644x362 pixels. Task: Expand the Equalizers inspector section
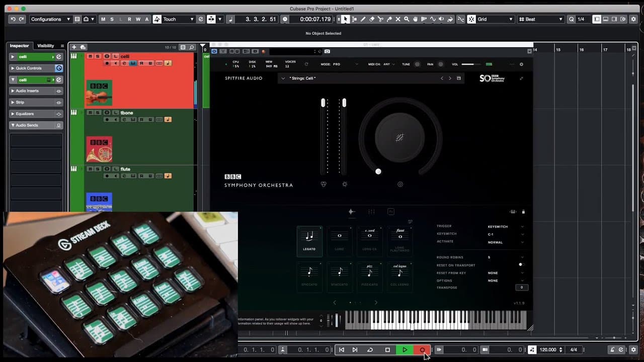(x=36, y=114)
